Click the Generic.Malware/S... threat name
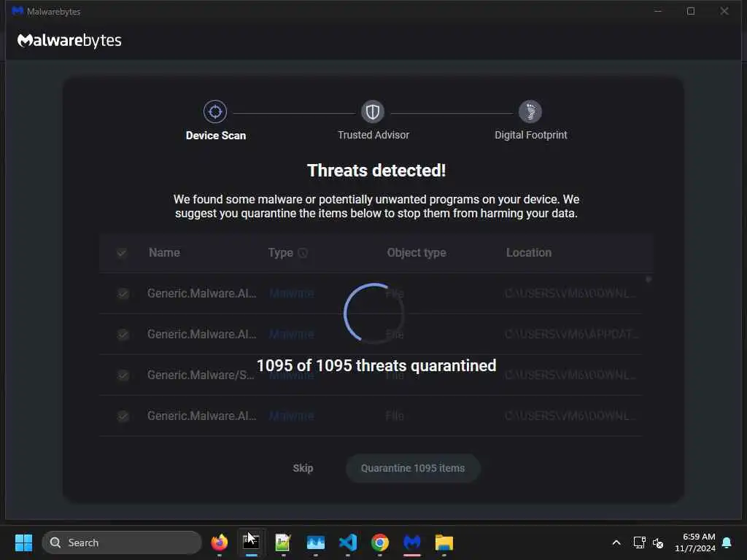This screenshot has width=747, height=560. 201,376
